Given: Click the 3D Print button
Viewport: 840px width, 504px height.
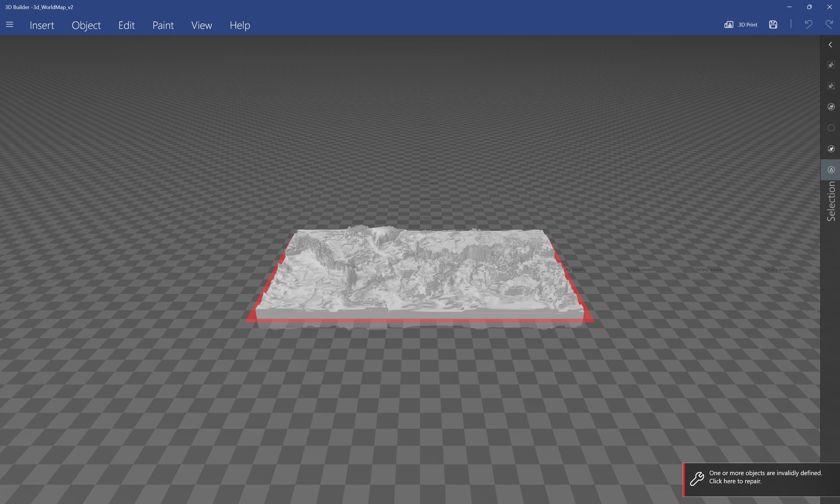Looking at the screenshot, I should [x=741, y=24].
